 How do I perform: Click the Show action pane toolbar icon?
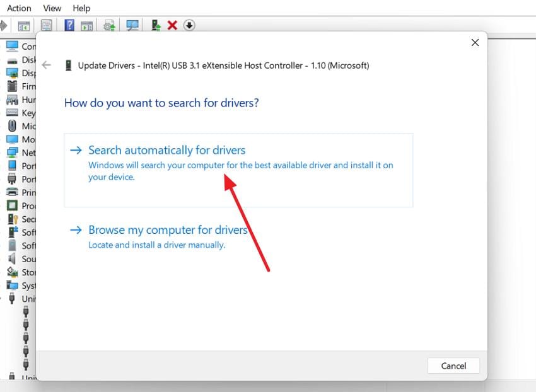pos(86,25)
